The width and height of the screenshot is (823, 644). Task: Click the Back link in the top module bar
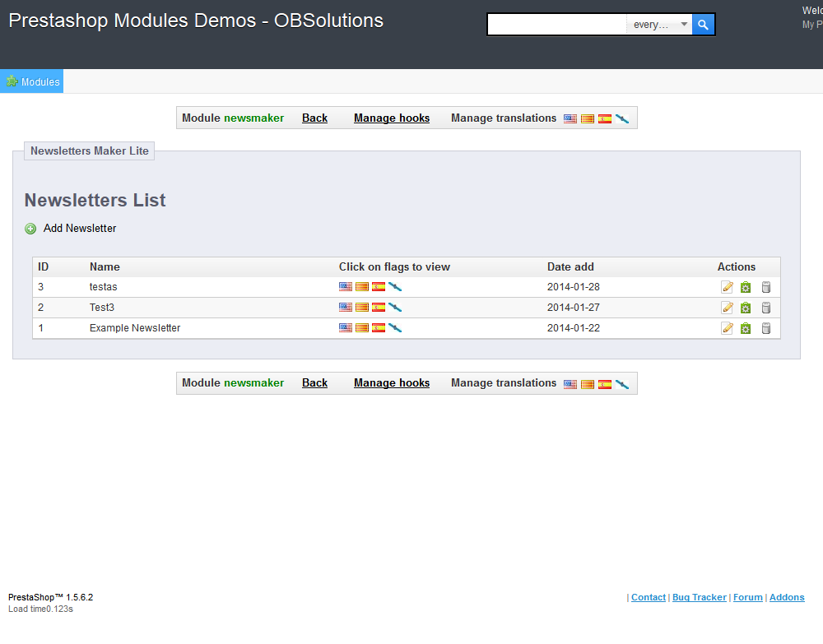pyautogui.click(x=314, y=118)
